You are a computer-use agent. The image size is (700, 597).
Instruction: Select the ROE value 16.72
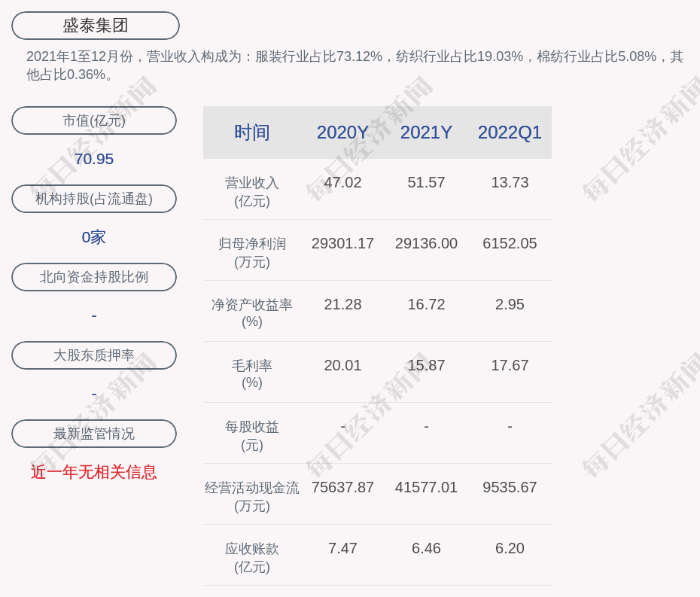[426, 305]
